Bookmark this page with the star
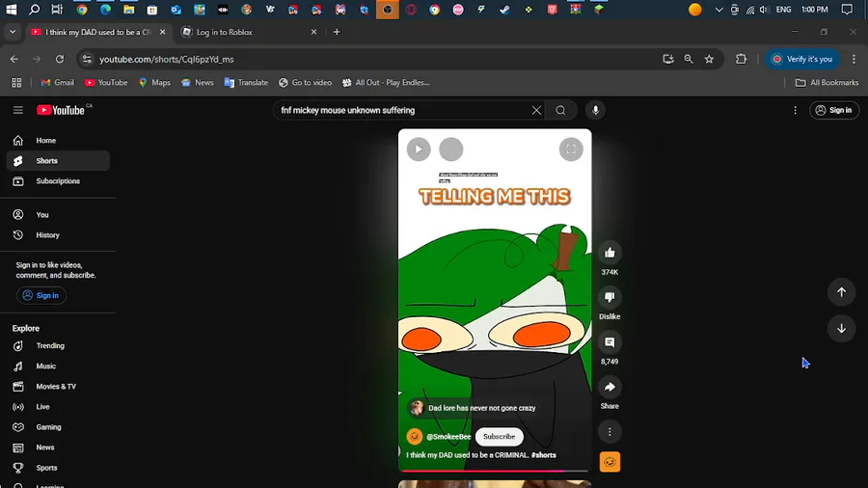Image resolution: width=868 pixels, height=488 pixels. click(709, 59)
